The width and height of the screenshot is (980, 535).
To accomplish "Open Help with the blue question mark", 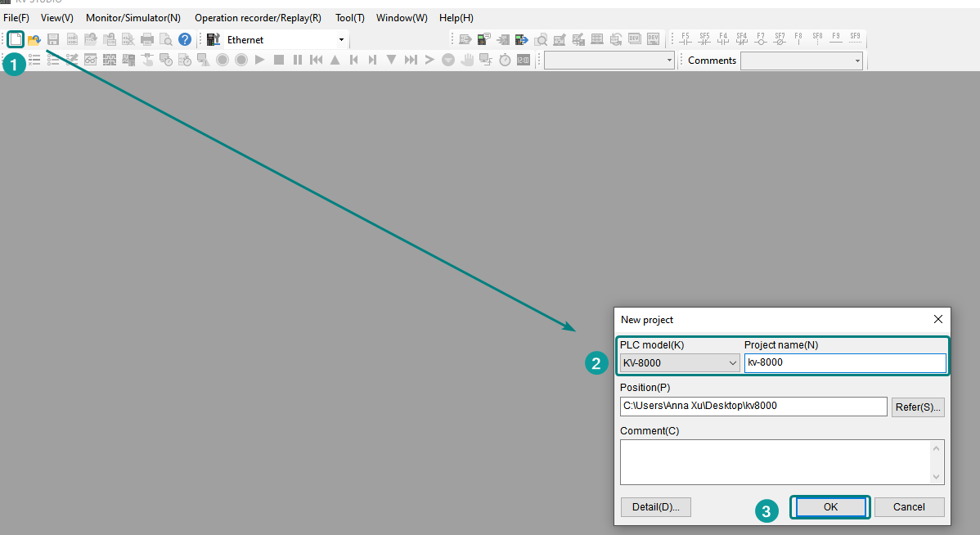I will pyautogui.click(x=184, y=39).
